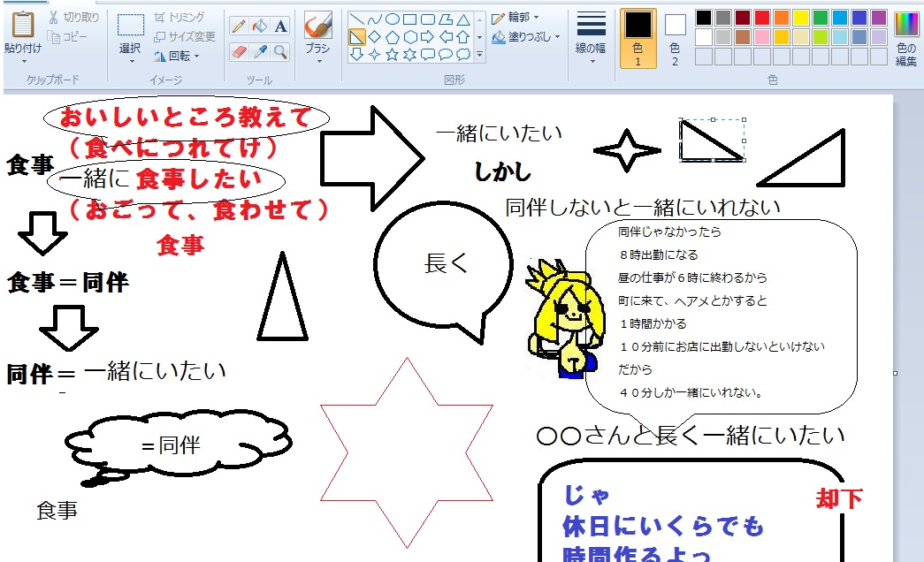Select the Eraser tool
This screenshot has height=562, width=924.
[239, 52]
